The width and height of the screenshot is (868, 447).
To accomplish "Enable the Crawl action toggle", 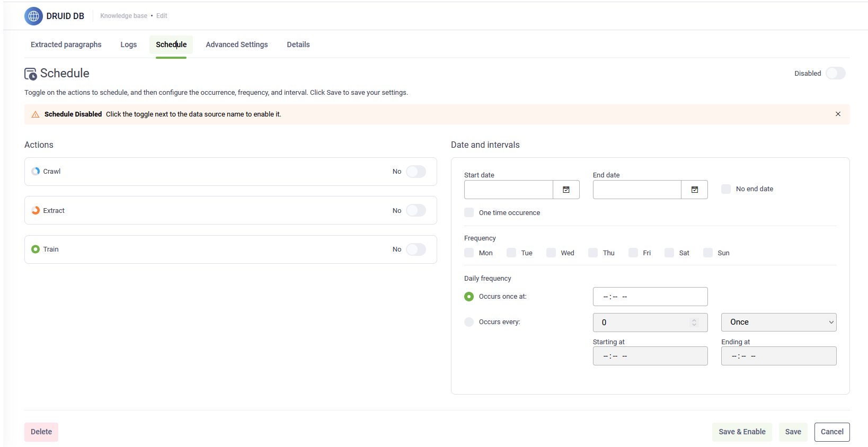I will tap(416, 172).
